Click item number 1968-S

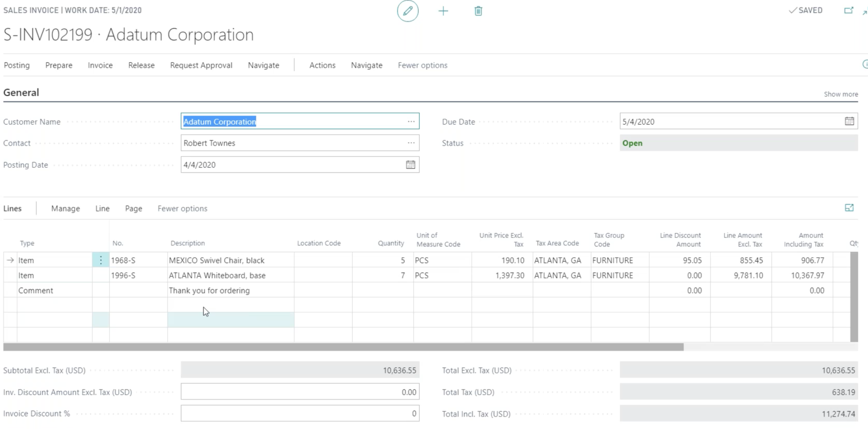138,260
